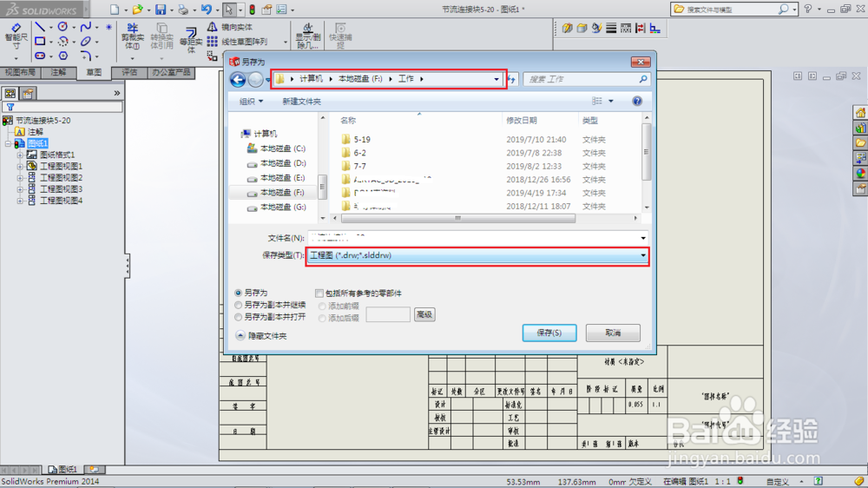Open the FeatureManager design tree tab
This screenshot has height=488, width=868.
pos(10,93)
